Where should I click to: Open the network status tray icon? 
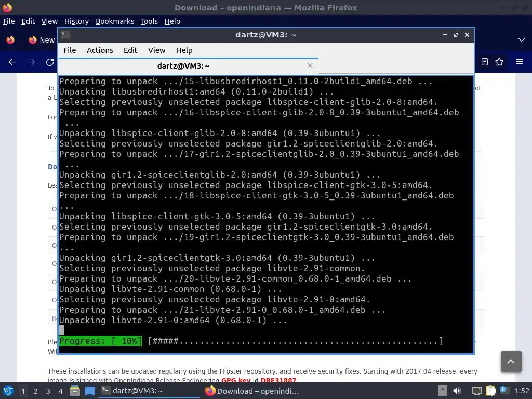(476, 391)
